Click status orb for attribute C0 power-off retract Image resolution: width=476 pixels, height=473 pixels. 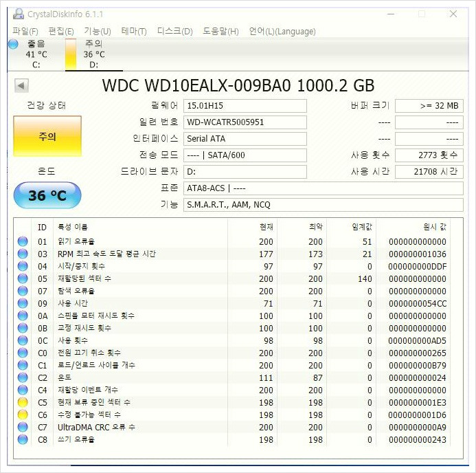23,353
